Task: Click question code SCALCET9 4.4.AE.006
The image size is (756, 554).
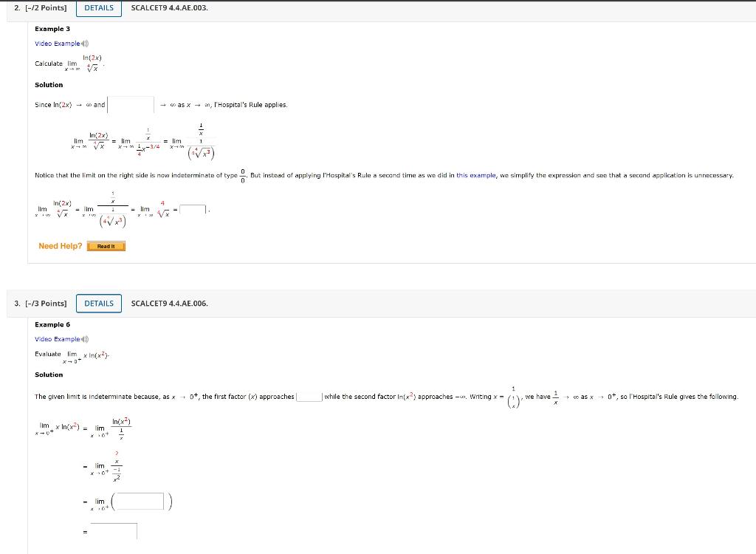Action: pos(169,304)
